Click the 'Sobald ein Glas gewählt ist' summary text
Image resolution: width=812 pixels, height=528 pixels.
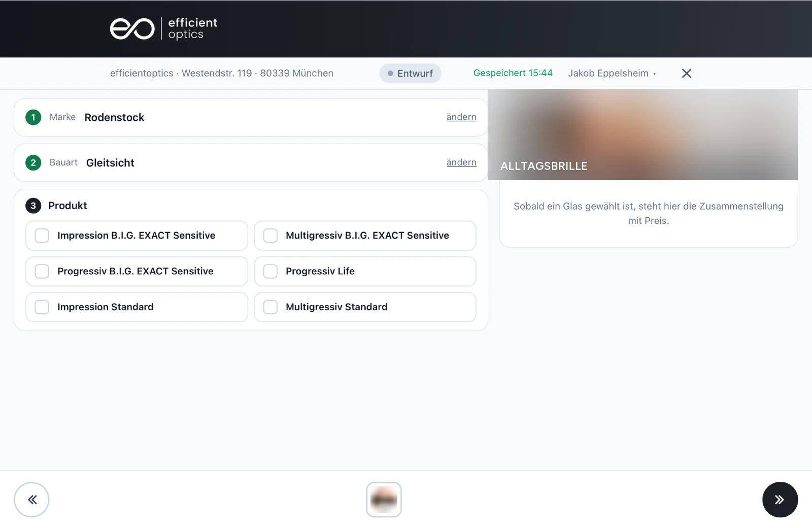click(x=649, y=213)
